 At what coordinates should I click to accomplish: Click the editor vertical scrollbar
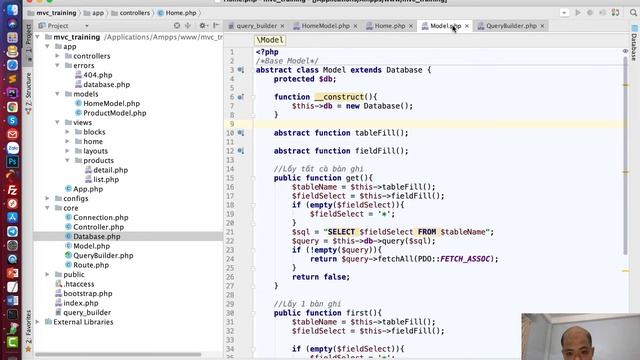tap(625, 155)
